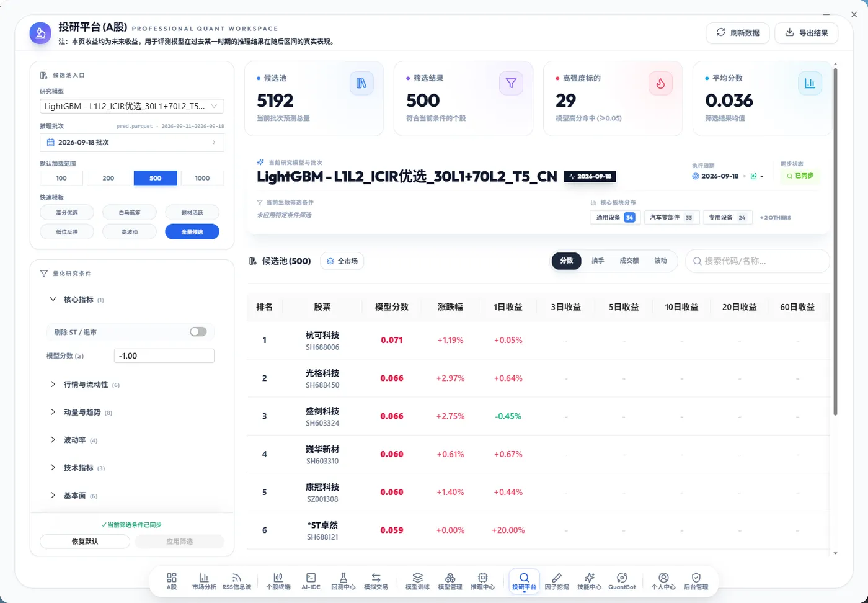Click the 恢复默认 button
The height and width of the screenshot is (603, 868).
tap(85, 542)
